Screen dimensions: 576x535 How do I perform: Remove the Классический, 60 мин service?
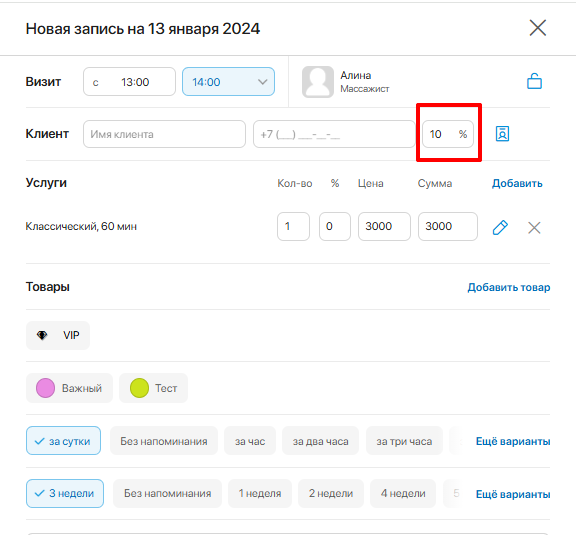click(x=534, y=227)
